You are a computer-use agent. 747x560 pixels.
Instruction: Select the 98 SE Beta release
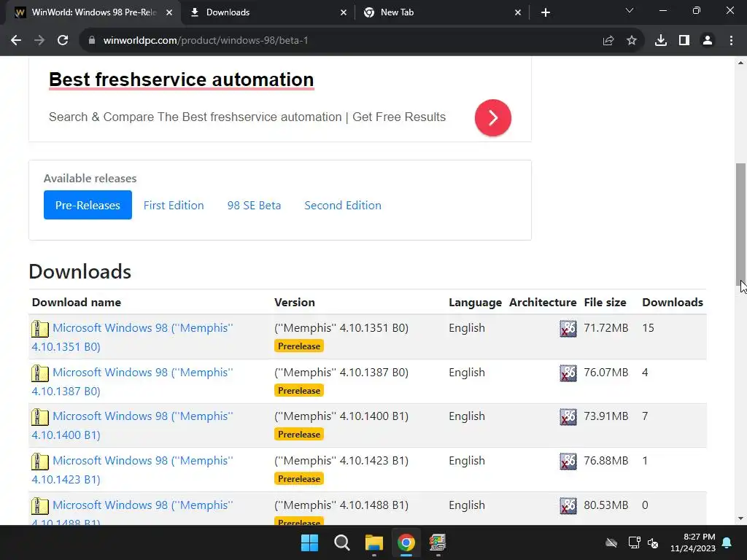(x=254, y=205)
